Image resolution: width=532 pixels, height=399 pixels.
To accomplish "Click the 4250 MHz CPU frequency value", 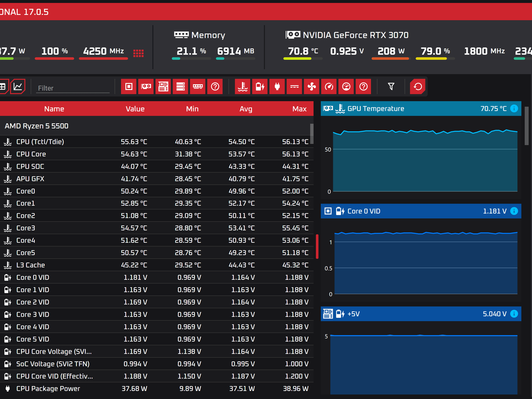I will click(103, 51).
